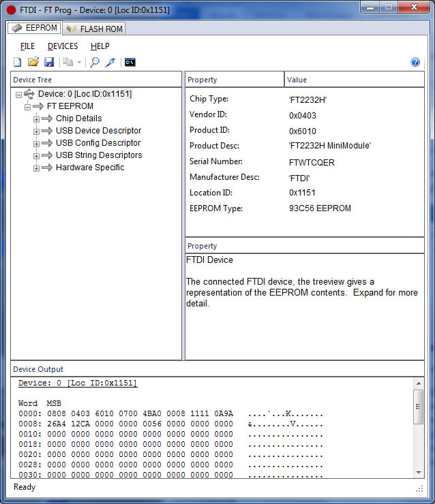Click the EEPROM Type value 93C56 EEPROM
The image size is (435, 504).
pos(320,208)
